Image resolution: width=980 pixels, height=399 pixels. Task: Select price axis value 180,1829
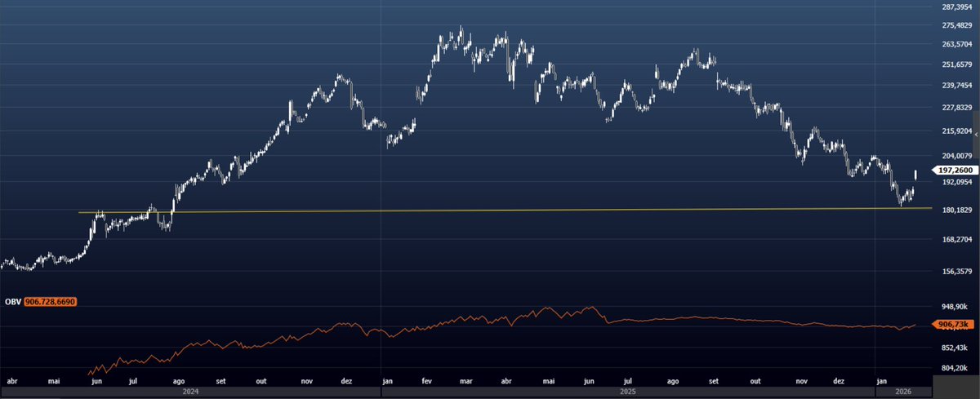958,211
